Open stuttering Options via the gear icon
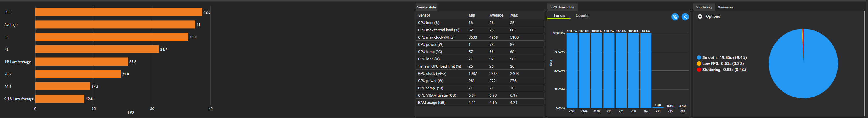 700,16
